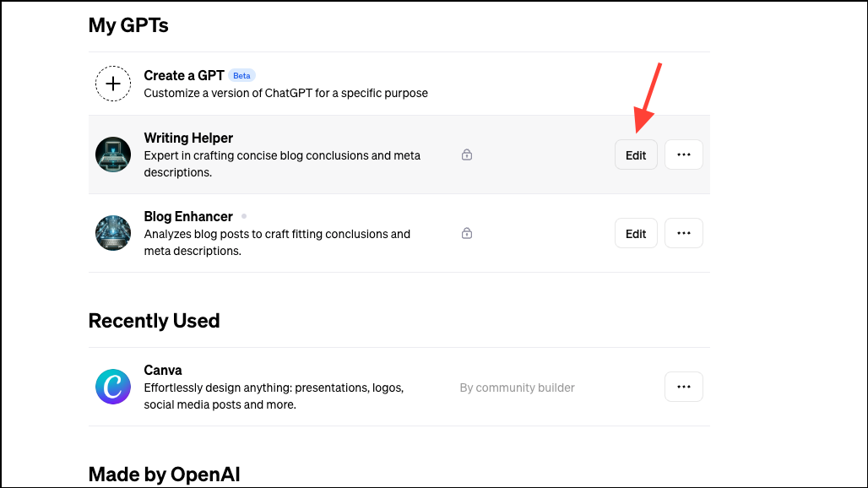This screenshot has height=488, width=868.
Task: Open the three-dots menu for Canva
Action: coord(684,387)
